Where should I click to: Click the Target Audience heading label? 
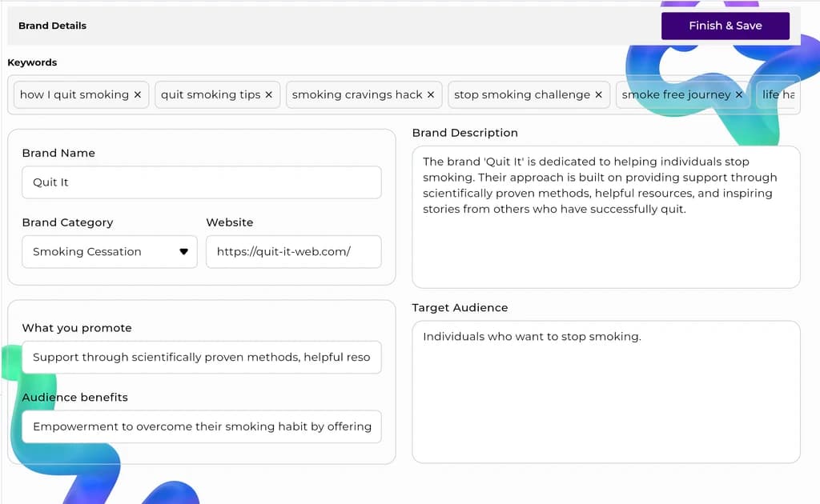tap(460, 308)
